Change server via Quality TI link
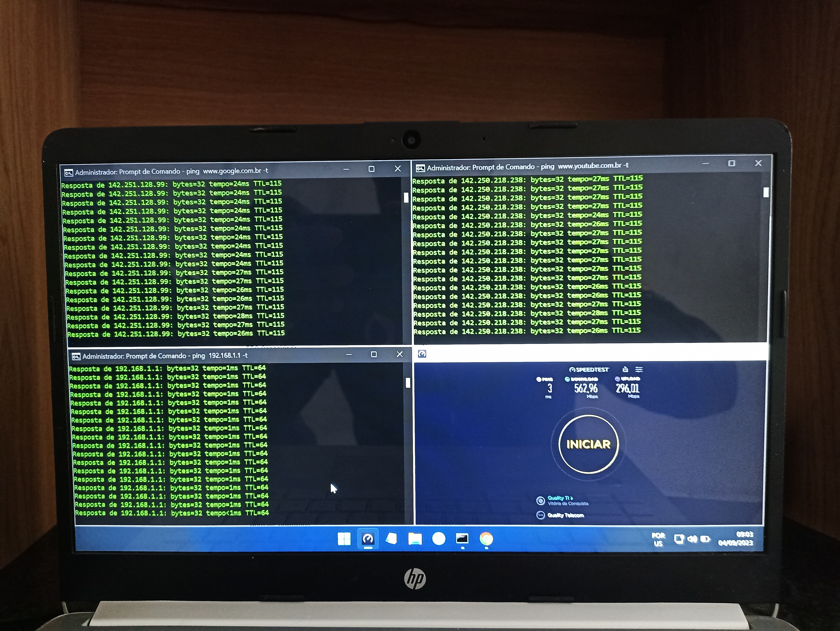This screenshot has width=840, height=631. click(560, 498)
